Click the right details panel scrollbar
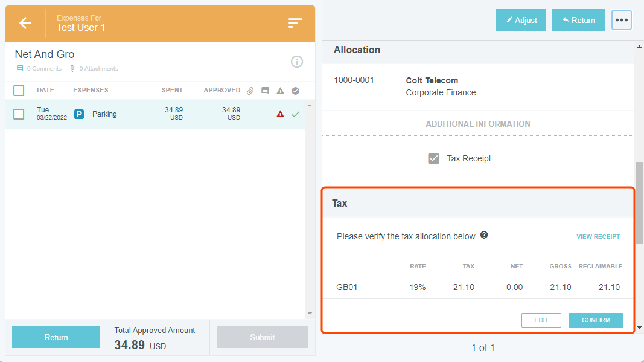Image resolution: width=644 pixels, height=362 pixels. coord(639,199)
